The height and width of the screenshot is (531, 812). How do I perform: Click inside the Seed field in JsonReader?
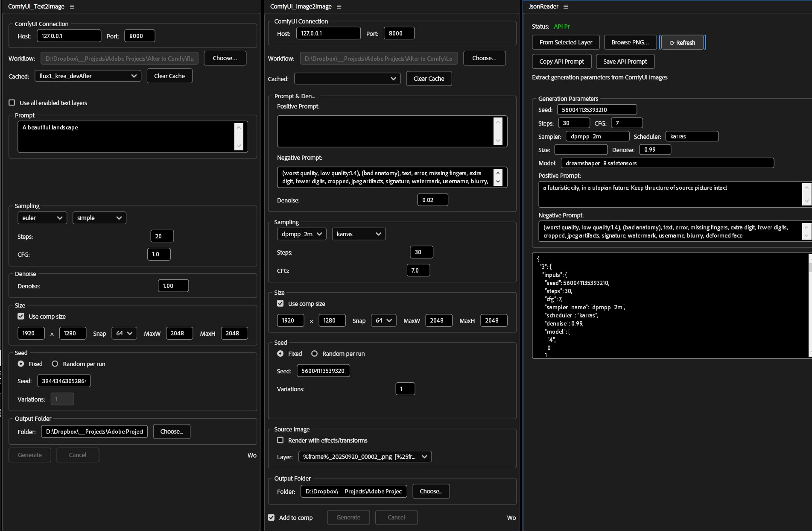596,109
